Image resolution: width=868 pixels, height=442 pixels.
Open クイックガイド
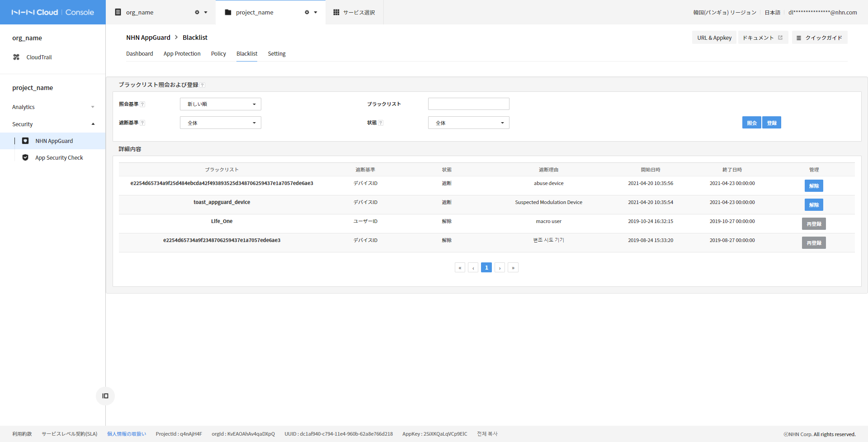tap(820, 38)
